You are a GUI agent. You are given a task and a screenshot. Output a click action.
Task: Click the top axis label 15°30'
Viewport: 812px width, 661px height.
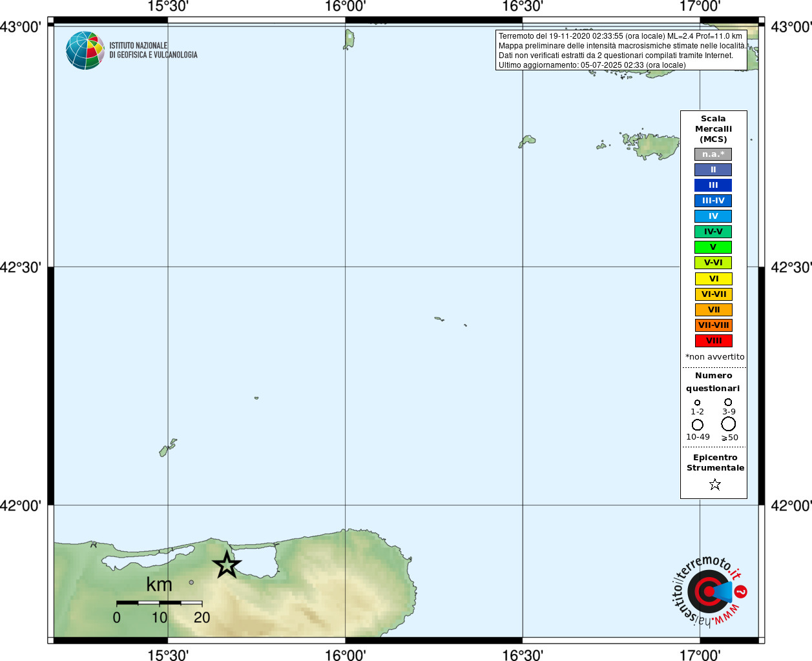point(168,6)
